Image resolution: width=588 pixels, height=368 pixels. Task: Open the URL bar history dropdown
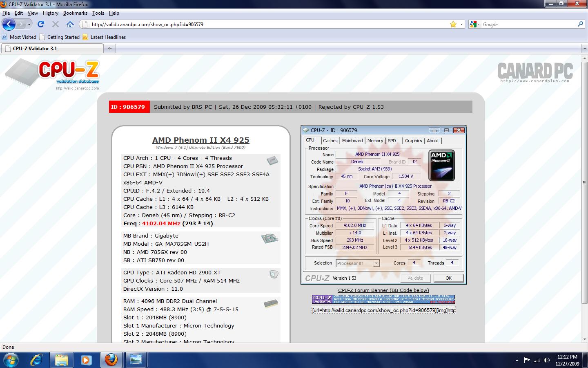[461, 24]
